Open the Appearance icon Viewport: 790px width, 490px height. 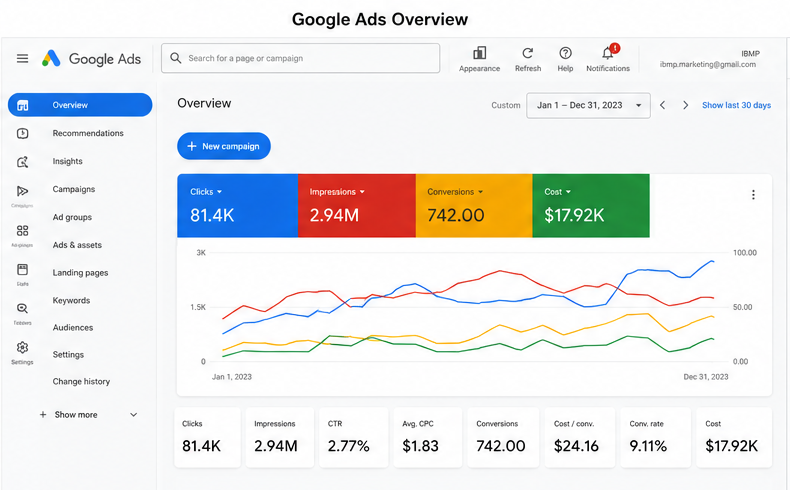[479, 53]
